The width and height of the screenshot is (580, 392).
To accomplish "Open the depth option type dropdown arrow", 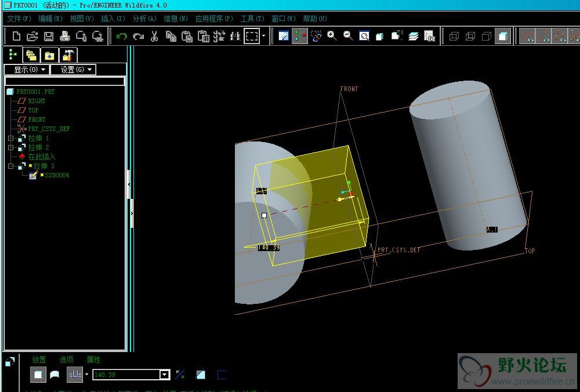I will (x=86, y=374).
